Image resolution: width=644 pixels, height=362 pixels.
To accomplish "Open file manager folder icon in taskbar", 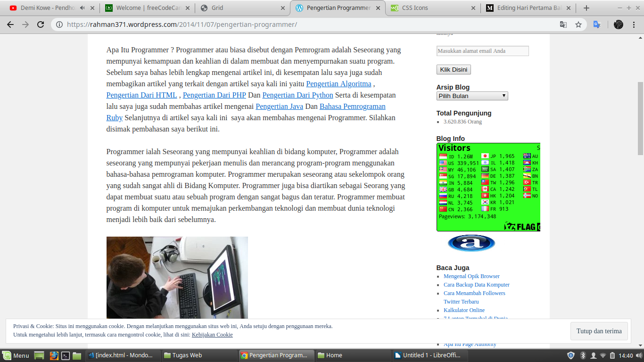I will tap(77, 355).
